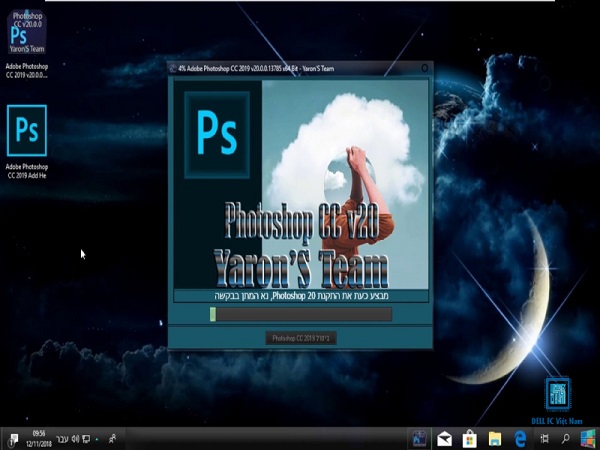This screenshot has width=600, height=450.
Task: Click the Hebrew installation status text
Action: [x=301, y=296]
